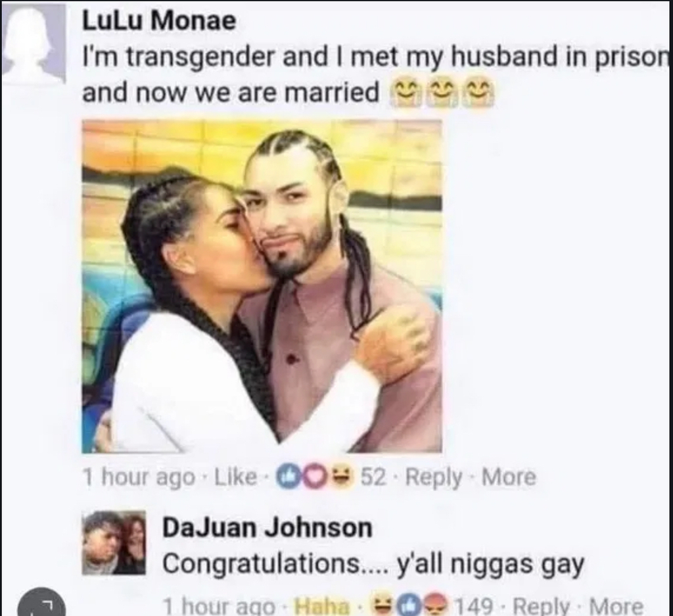Toggle the Haha reaction on DaJuan's reply
This screenshot has height=616, width=673.
click(x=321, y=607)
